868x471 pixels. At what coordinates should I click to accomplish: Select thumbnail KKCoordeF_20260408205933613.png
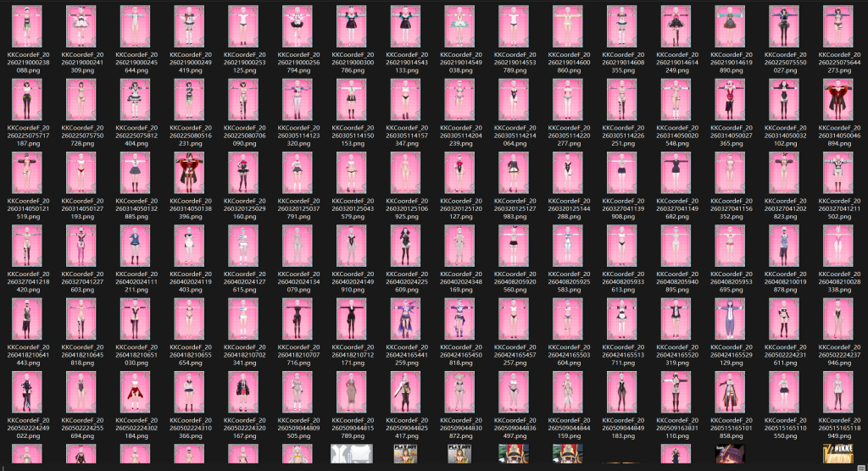622,246
